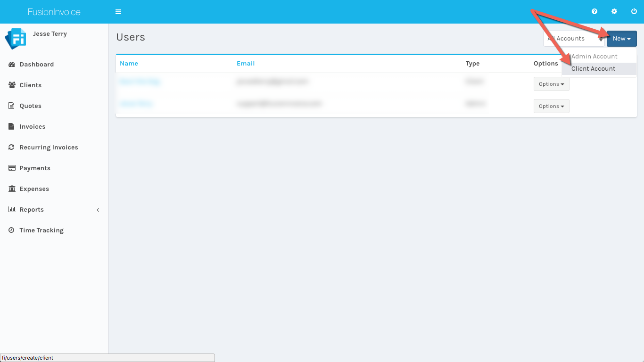Click the Clients people icon

pyautogui.click(x=12, y=85)
